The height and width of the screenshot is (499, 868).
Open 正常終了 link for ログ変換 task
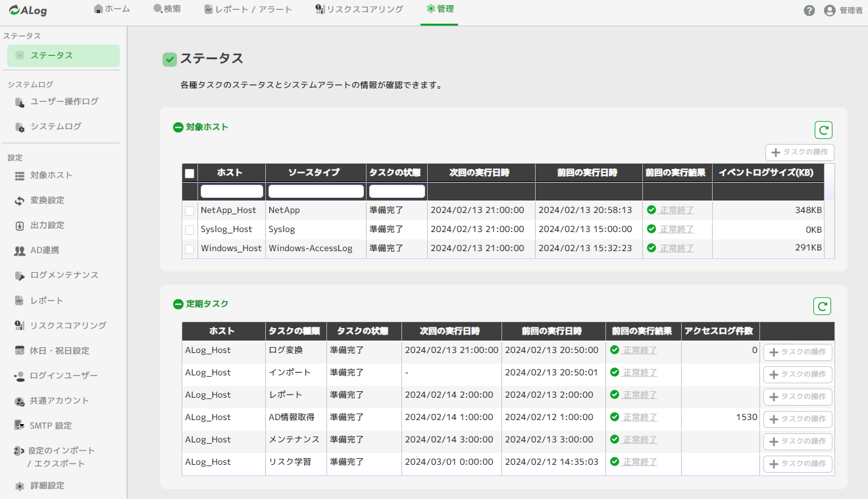640,350
